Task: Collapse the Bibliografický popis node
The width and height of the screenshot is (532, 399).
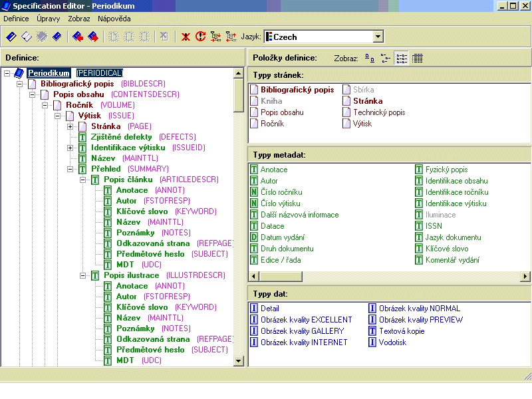Action: tap(20, 84)
